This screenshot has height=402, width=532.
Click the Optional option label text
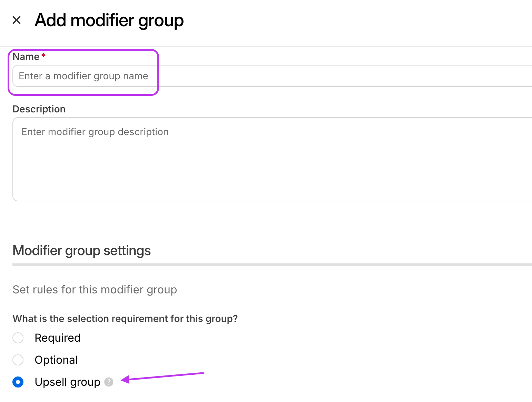(x=56, y=360)
